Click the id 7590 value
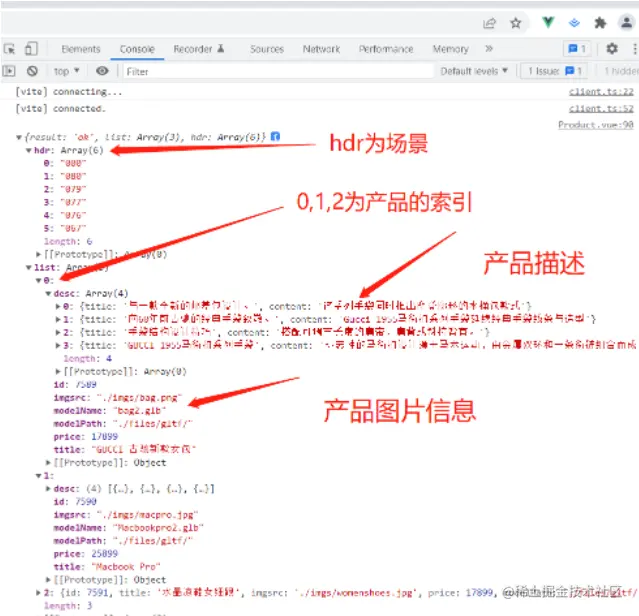Viewport: 639px width, 616px height. 86,502
